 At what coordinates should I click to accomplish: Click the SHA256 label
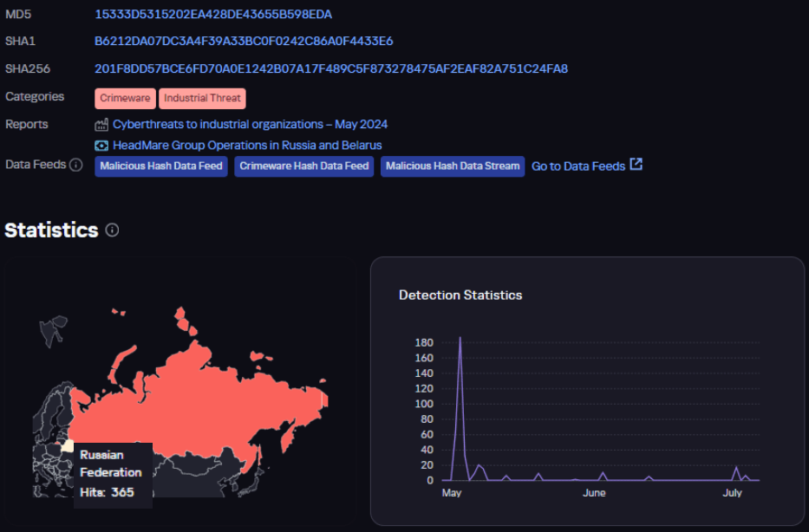click(x=28, y=68)
